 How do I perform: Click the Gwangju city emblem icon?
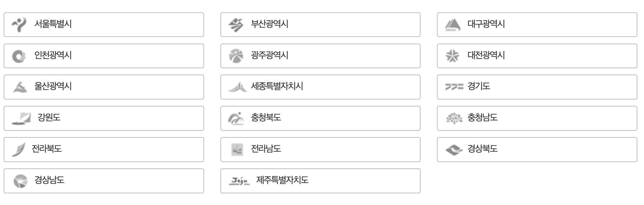235,56
